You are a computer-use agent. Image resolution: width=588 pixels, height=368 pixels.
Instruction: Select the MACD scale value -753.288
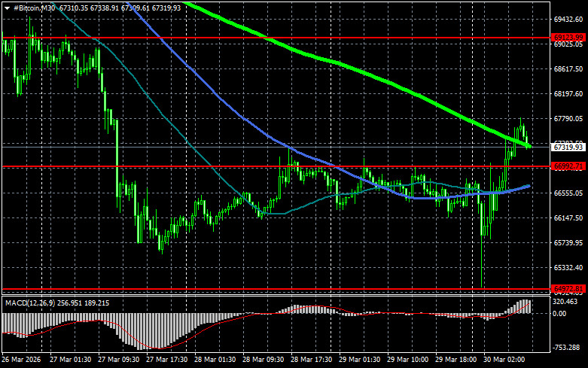tap(566, 348)
